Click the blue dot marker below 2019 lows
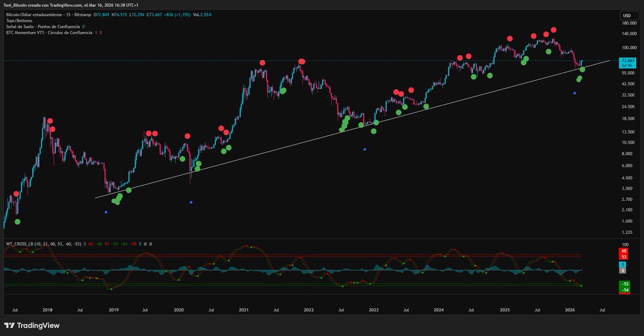 tap(106, 212)
